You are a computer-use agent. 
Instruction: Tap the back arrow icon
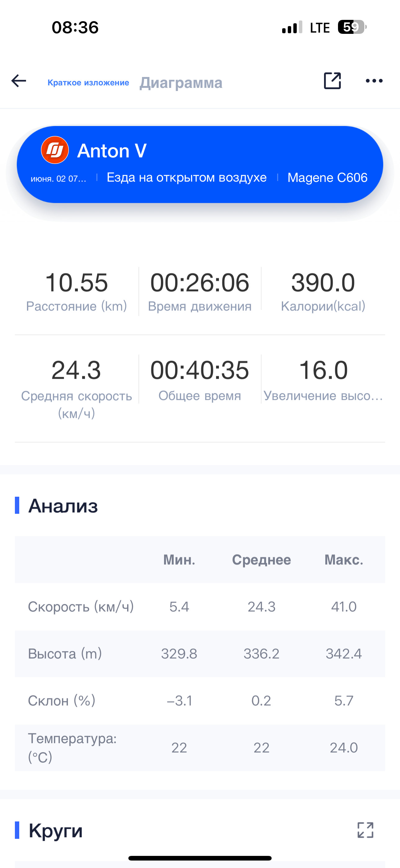(x=19, y=81)
